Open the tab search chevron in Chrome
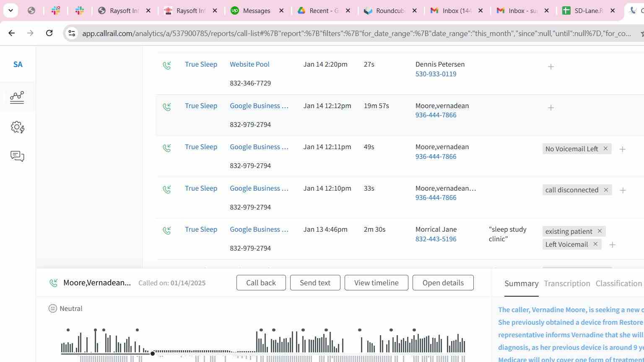The width and height of the screenshot is (644, 362). [10, 10]
